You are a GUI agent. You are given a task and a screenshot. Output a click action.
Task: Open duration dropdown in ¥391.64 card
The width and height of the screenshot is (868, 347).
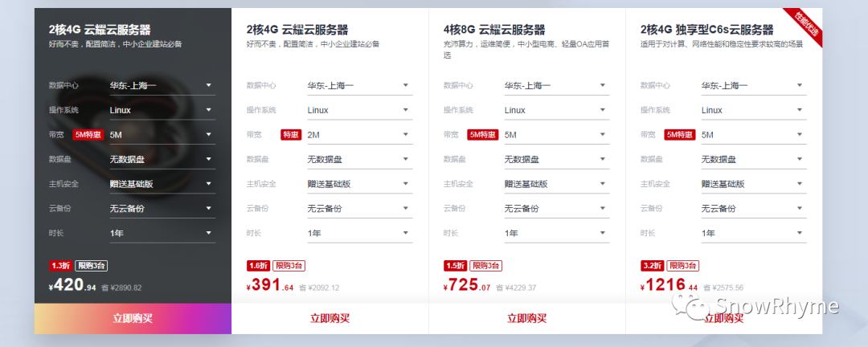(360, 233)
